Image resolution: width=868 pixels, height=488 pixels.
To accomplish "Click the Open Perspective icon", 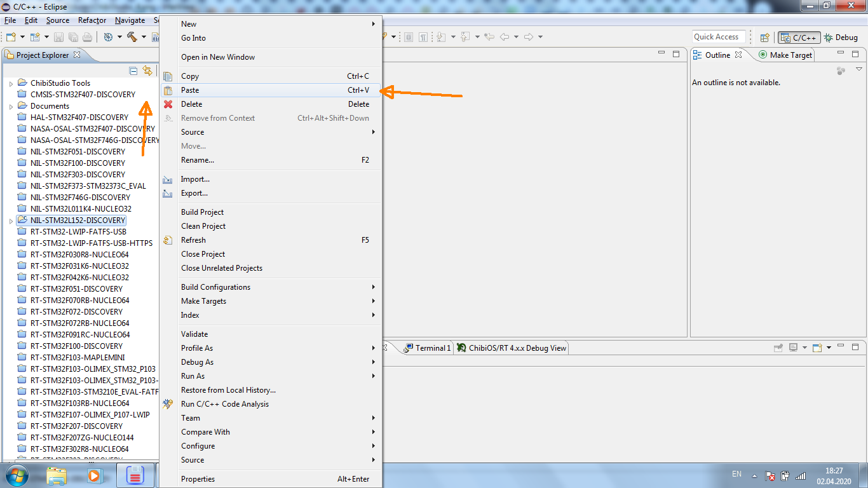I will [765, 37].
